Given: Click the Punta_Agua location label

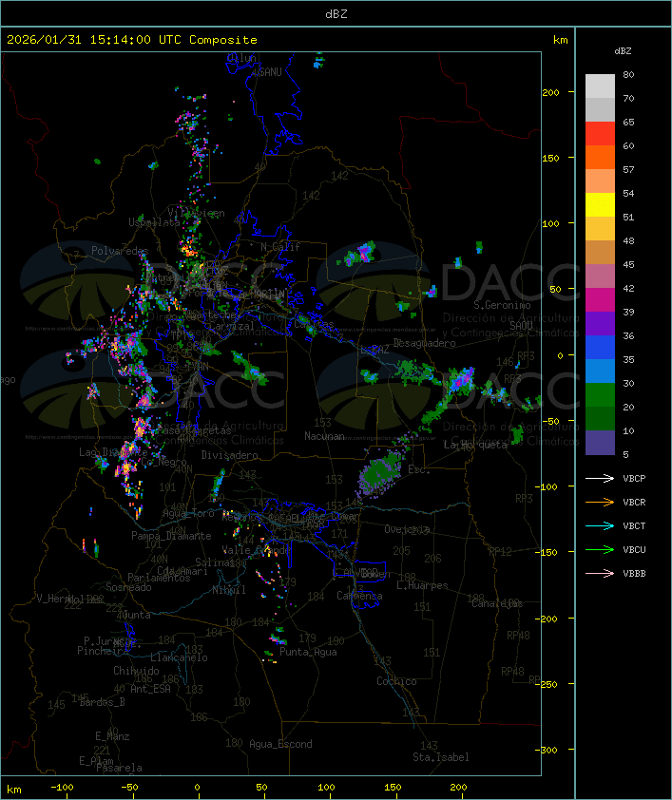Looking at the screenshot, I should pos(309,652).
